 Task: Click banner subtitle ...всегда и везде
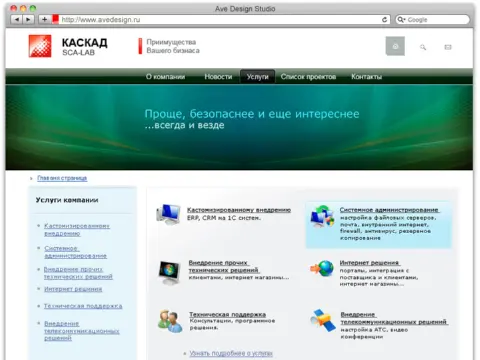coord(184,125)
